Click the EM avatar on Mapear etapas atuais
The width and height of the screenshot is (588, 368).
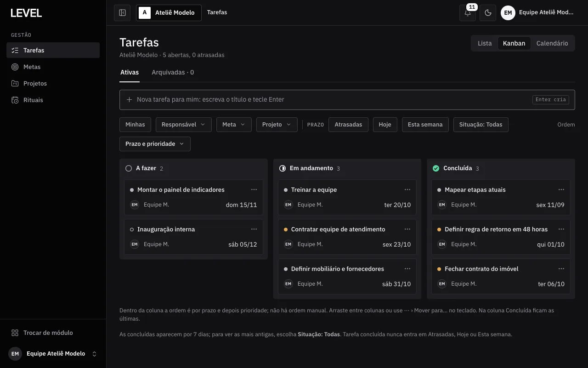point(442,205)
